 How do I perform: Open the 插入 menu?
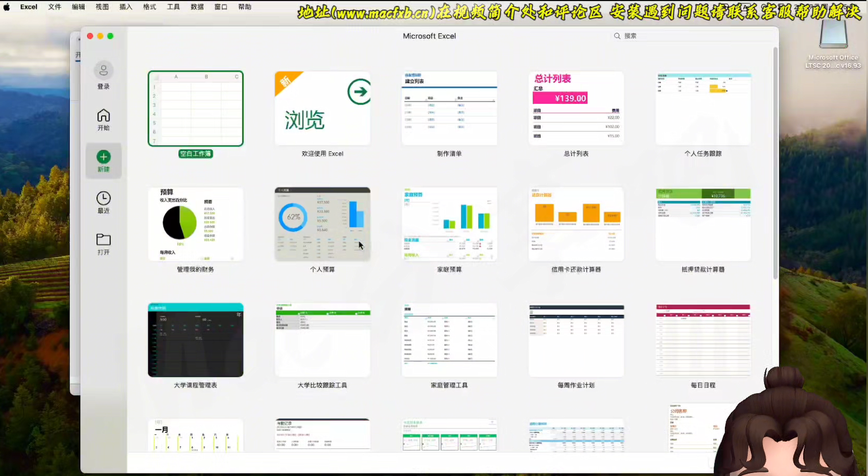point(126,7)
